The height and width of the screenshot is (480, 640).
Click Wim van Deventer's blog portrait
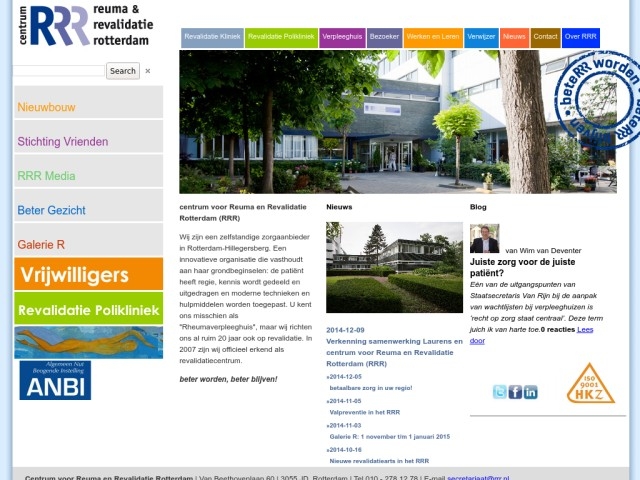pyautogui.click(x=484, y=238)
